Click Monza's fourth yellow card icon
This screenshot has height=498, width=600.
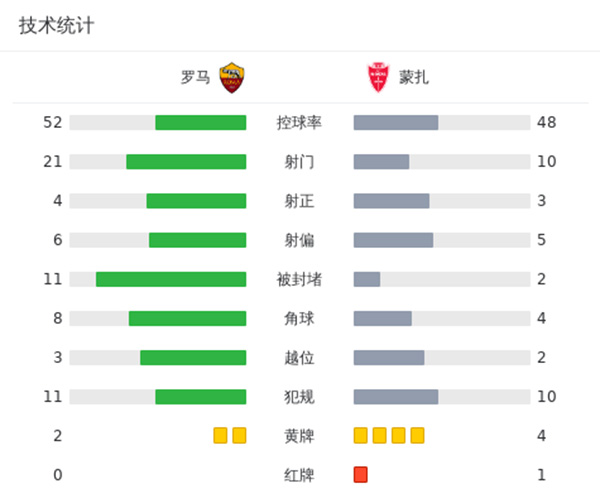point(417,435)
